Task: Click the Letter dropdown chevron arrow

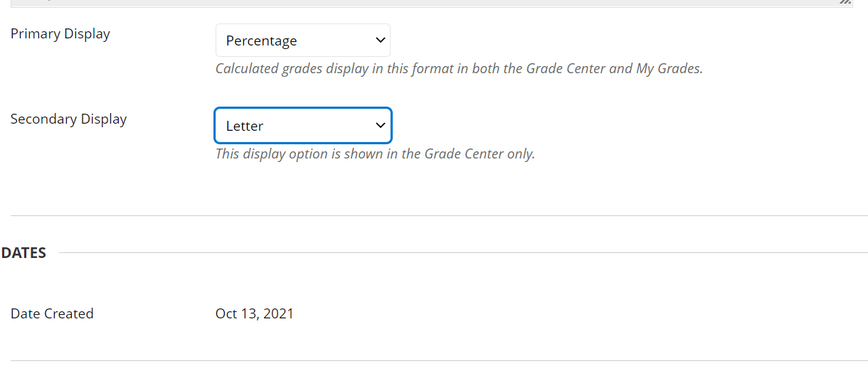Action: point(380,126)
